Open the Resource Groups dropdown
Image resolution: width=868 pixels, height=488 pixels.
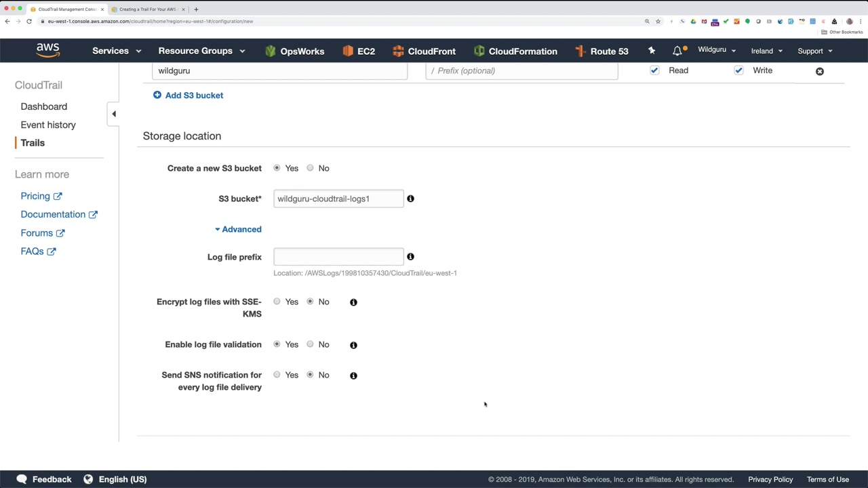201,51
